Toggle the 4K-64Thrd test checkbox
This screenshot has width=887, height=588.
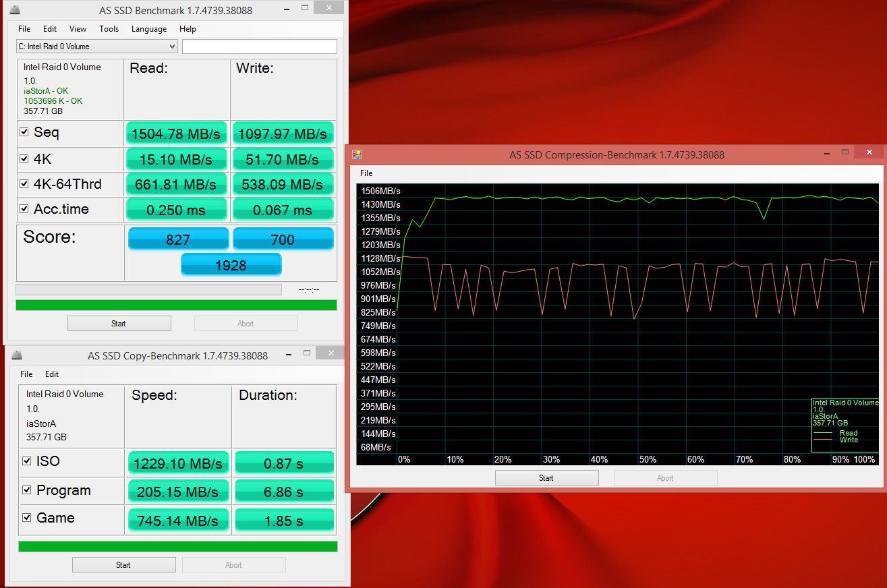coord(24,183)
